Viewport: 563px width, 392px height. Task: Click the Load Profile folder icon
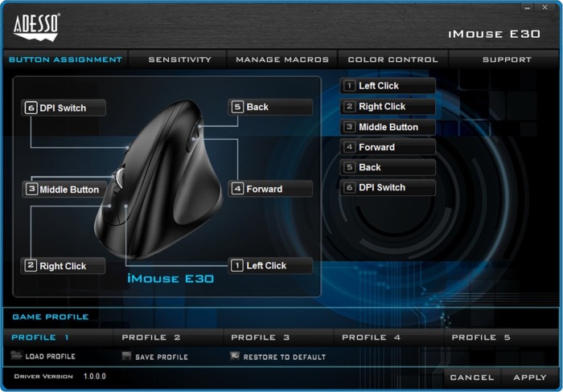click(x=17, y=356)
